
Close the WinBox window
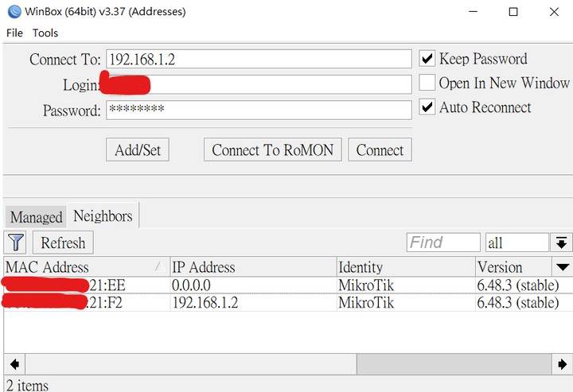coord(554,12)
